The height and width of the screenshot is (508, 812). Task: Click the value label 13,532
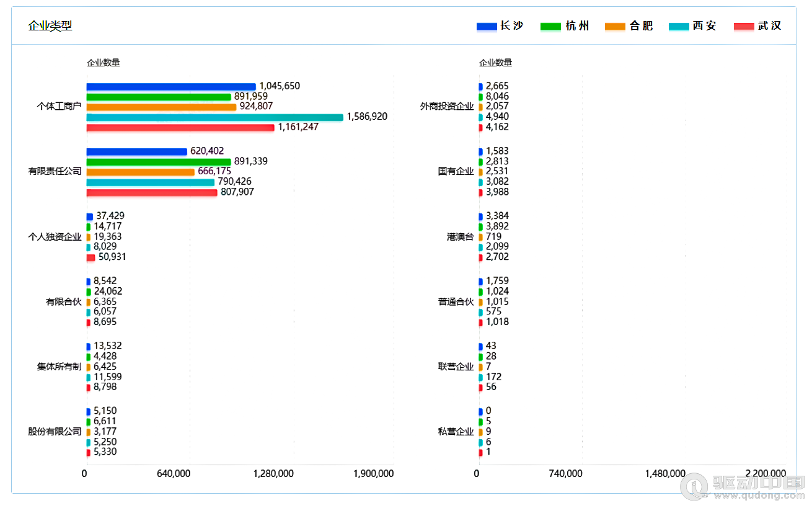(108, 346)
